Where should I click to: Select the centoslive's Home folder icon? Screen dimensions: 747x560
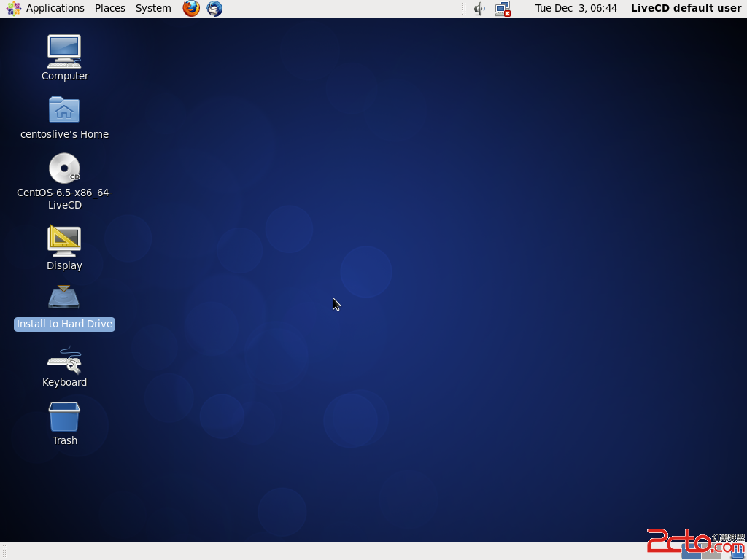[64, 109]
